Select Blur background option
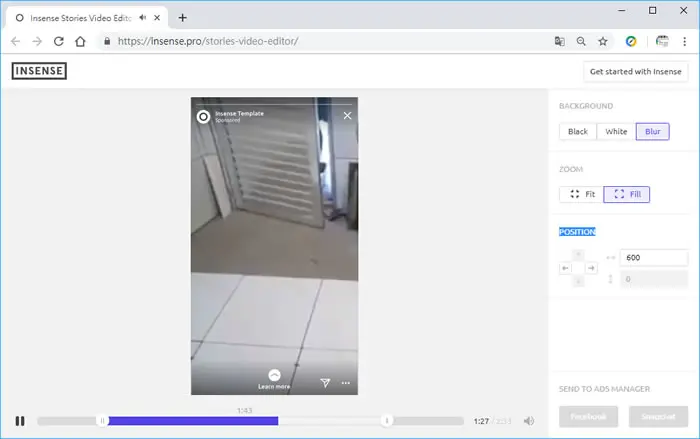The height and width of the screenshot is (439, 700). click(x=652, y=132)
